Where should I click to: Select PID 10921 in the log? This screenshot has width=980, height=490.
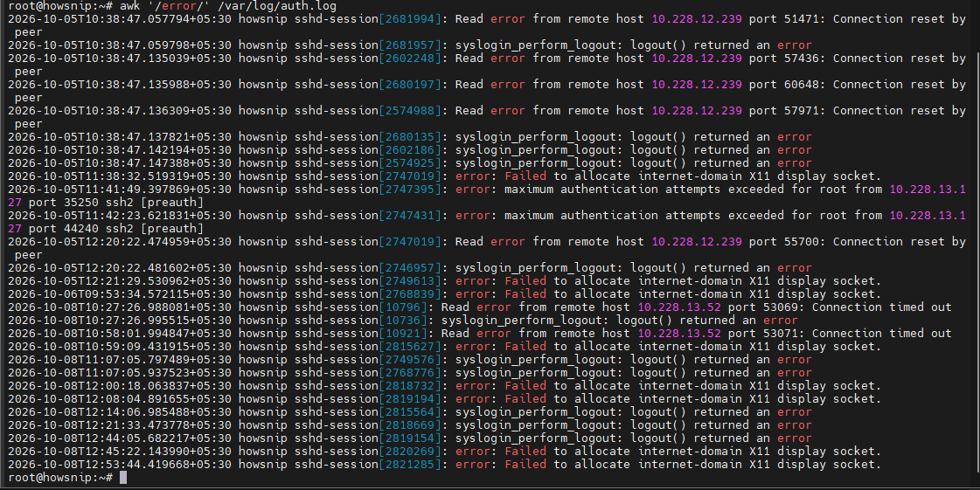point(403,334)
